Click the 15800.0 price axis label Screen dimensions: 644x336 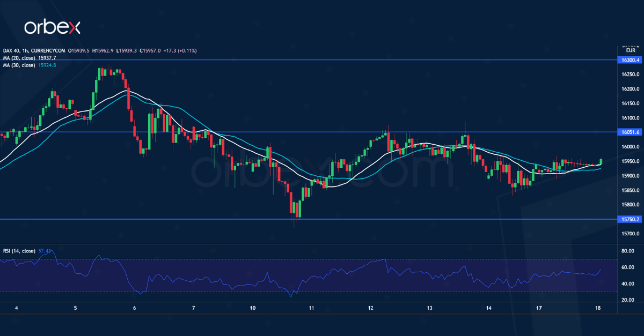tap(630, 205)
